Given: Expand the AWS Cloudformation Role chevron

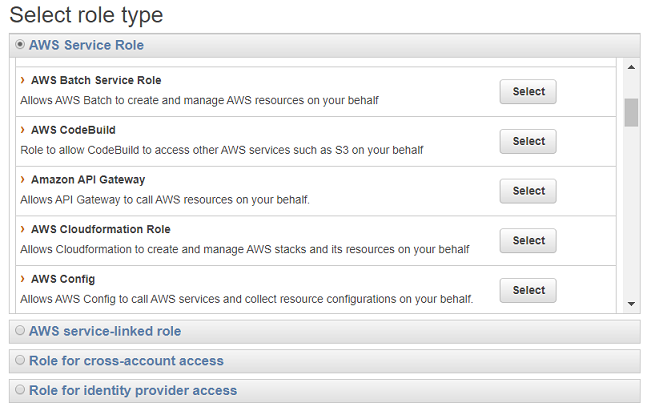Looking at the screenshot, I should [23, 229].
